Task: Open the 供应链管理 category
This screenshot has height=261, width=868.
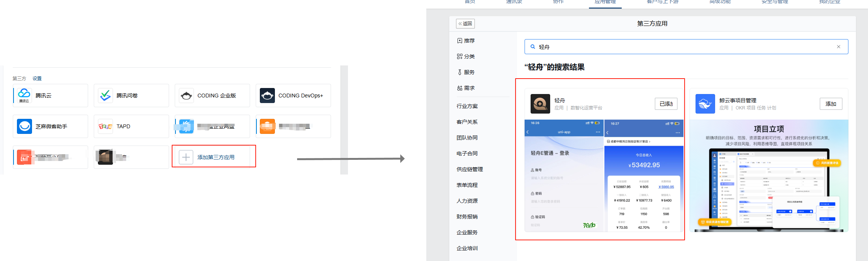Action: (470, 169)
